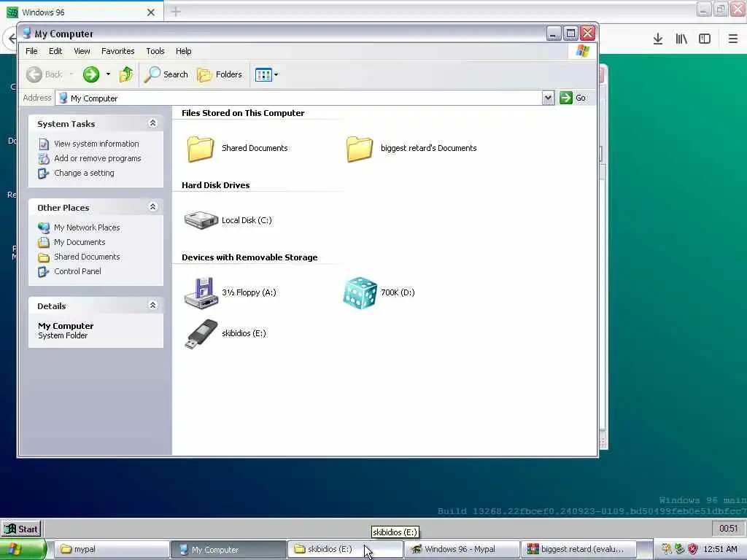
Task: Open My Documents in Other Places
Action: [80, 242]
